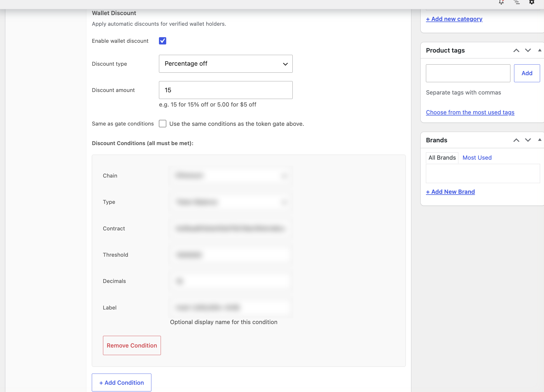This screenshot has height=392, width=544.
Task: Open the blurred Type dropdown
Action: point(231,202)
